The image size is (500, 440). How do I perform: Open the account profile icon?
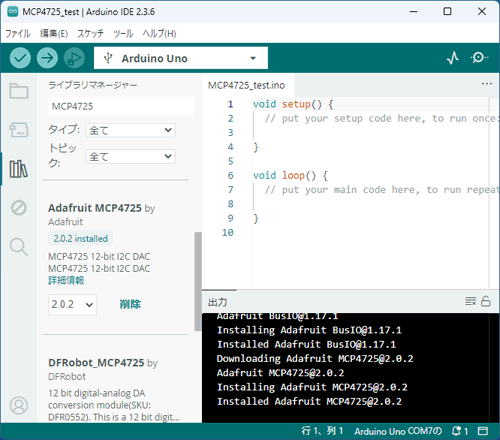[x=19, y=405]
